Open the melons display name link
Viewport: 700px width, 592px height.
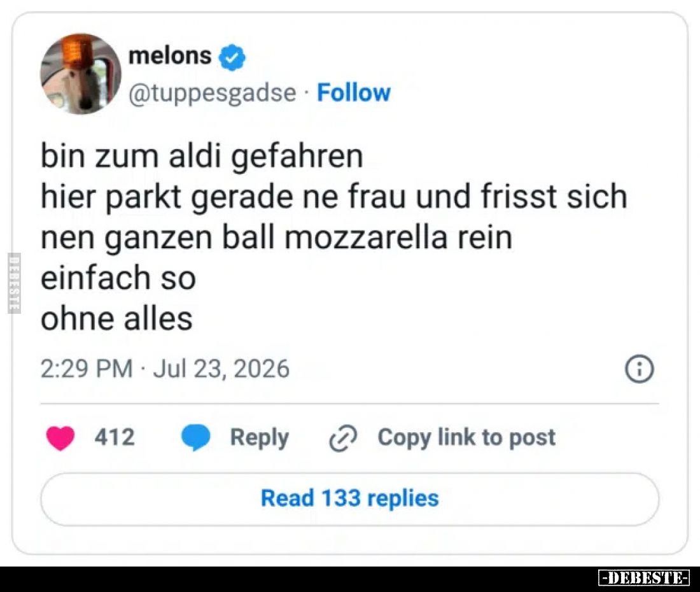pos(170,56)
